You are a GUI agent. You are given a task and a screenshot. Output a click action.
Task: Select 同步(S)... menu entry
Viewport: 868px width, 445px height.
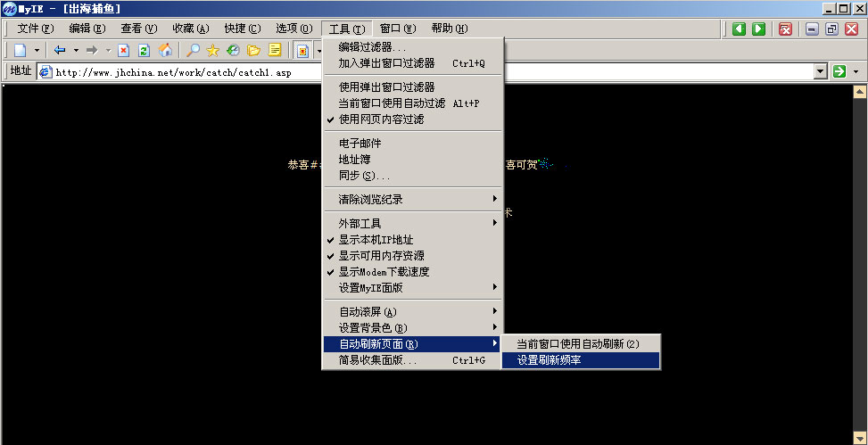(412, 176)
